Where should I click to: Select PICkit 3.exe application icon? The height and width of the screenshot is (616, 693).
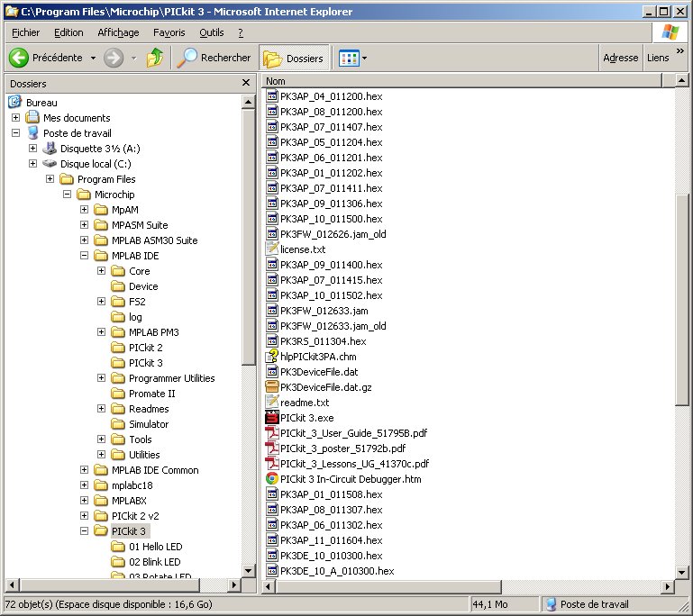272,418
